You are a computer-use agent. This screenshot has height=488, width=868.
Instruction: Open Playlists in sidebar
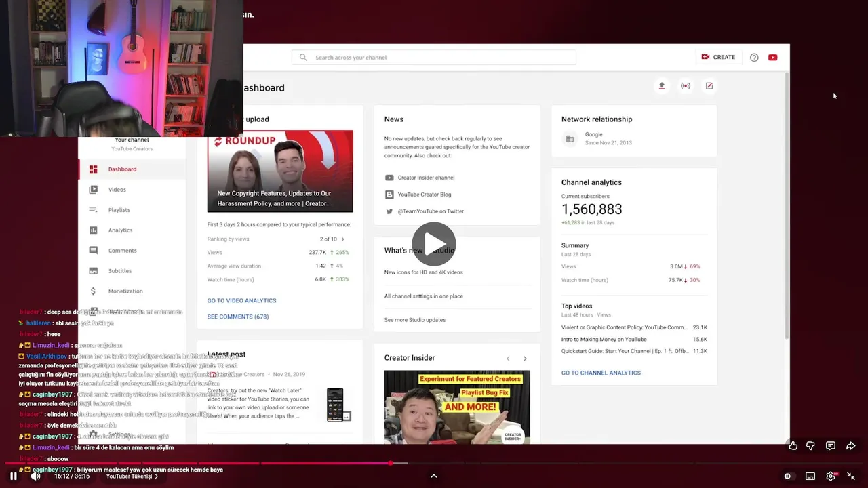(x=132, y=210)
